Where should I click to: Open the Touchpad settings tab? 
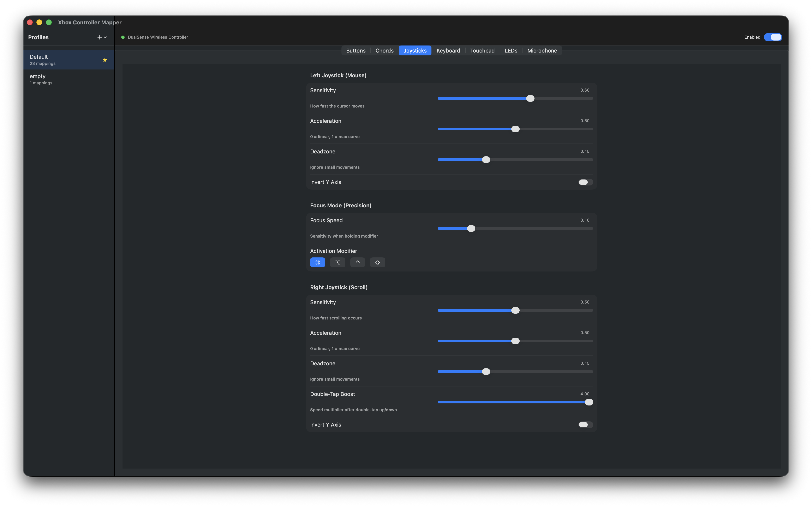point(482,50)
